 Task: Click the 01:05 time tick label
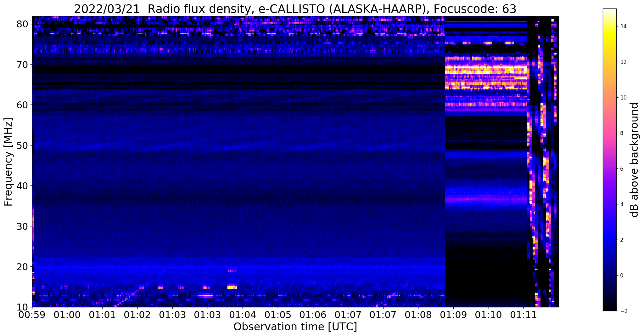pyautogui.click(x=278, y=315)
